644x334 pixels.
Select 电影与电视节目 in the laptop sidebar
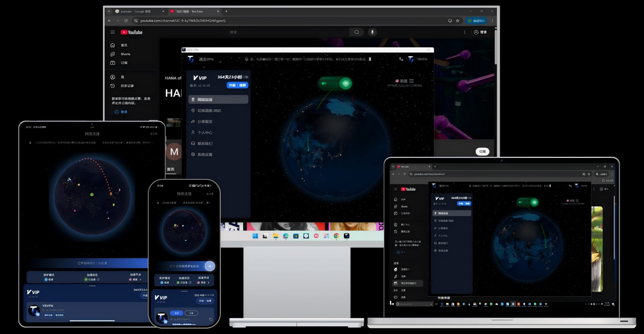409,283
